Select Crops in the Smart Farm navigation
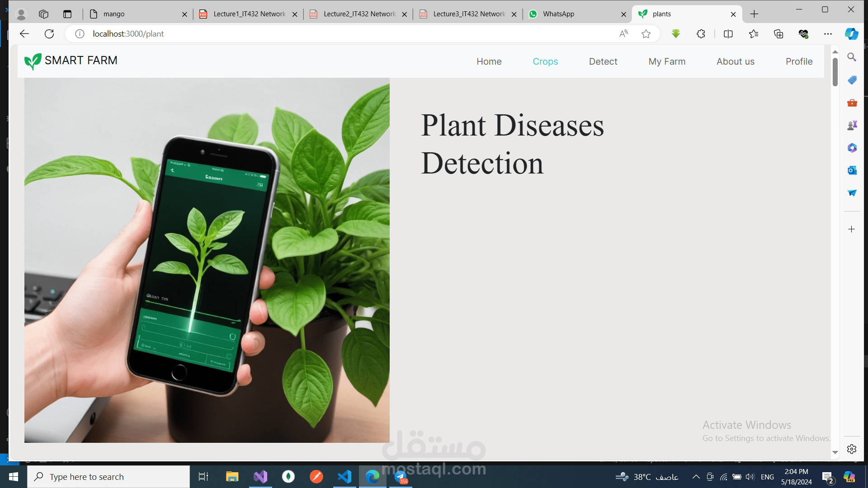868x488 pixels. [545, 61]
